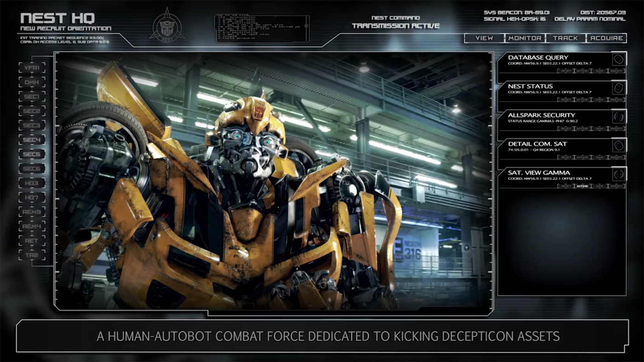Select the RET sidebar channel
Viewport: 644px width, 362px height.
32,241
